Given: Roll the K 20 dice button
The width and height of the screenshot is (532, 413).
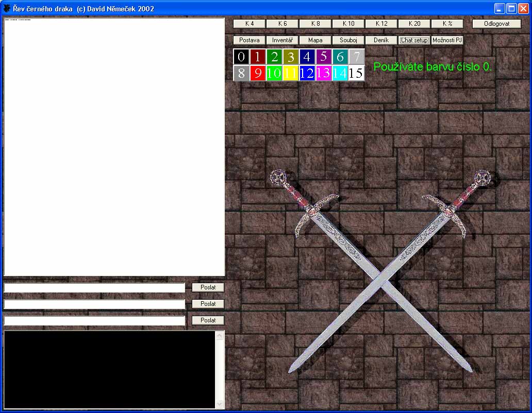Looking at the screenshot, I should point(414,24).
